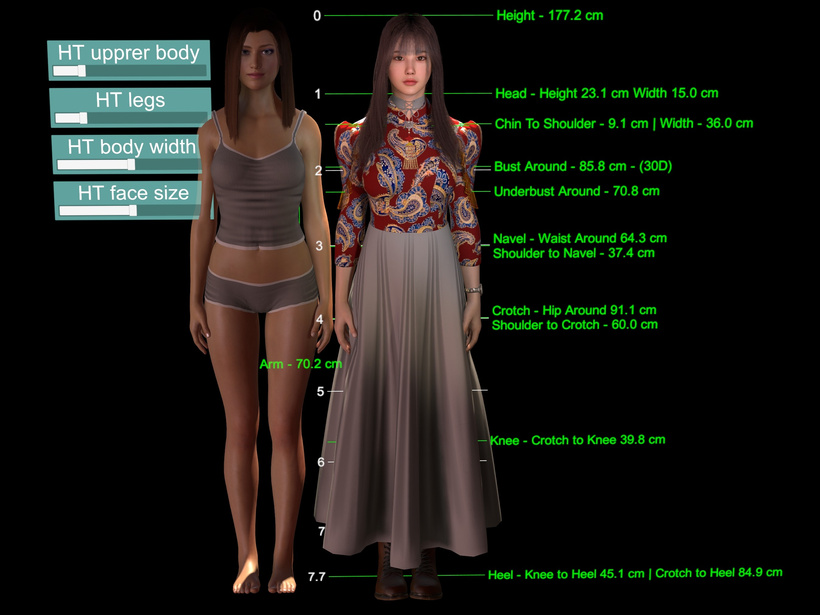Click the Height 177.2 cm measurement label
The height and width of the screenshot is (615, 820).
549,16
